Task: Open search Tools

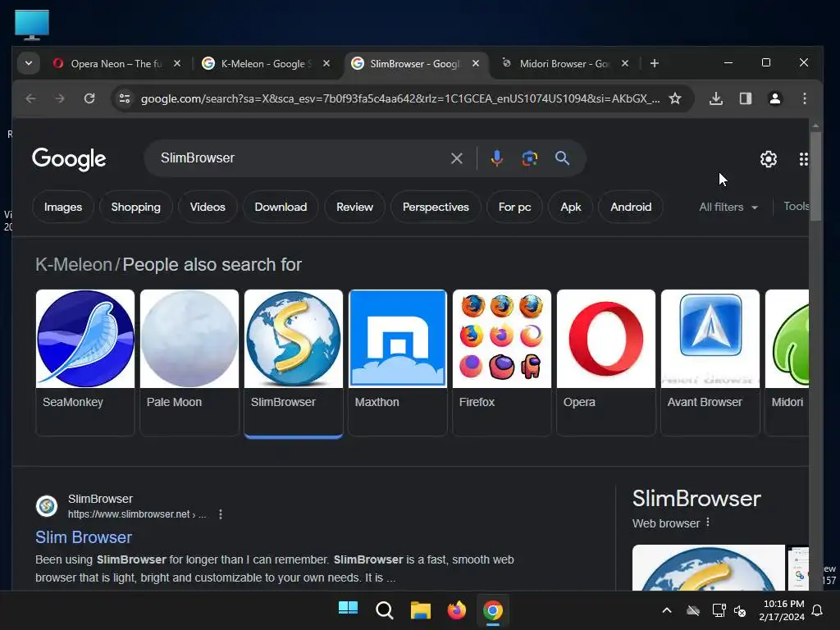Action: tap(796, 206)
